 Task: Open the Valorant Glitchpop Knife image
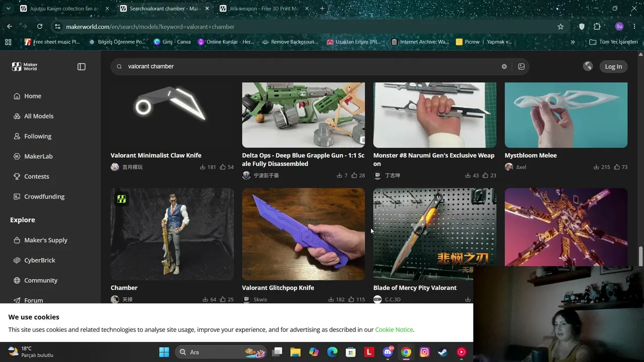303,234
